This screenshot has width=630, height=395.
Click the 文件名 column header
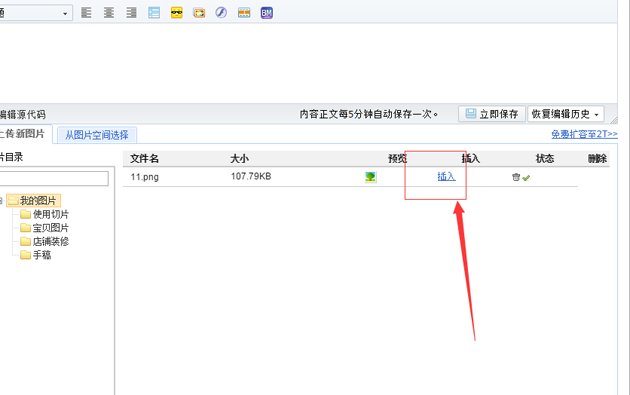[145, 159]
